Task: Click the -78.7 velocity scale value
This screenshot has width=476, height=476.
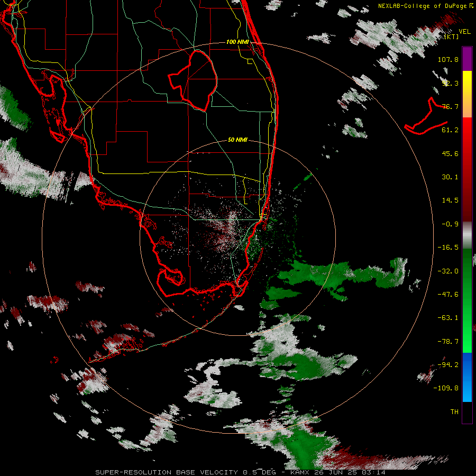Action: pos(448,342)
